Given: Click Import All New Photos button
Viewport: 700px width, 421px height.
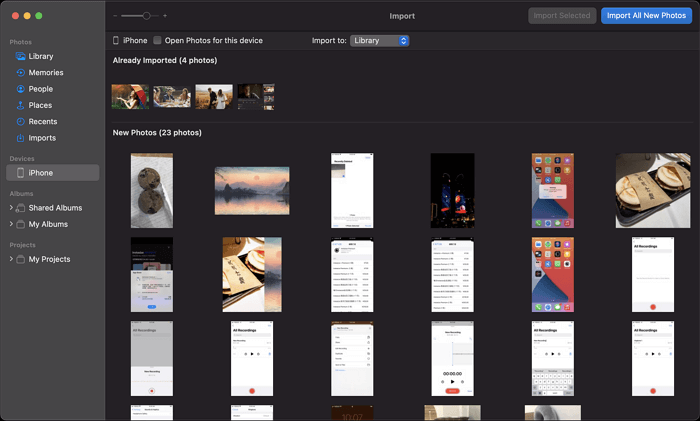Looking at the screenshot, I should [646, 16].
